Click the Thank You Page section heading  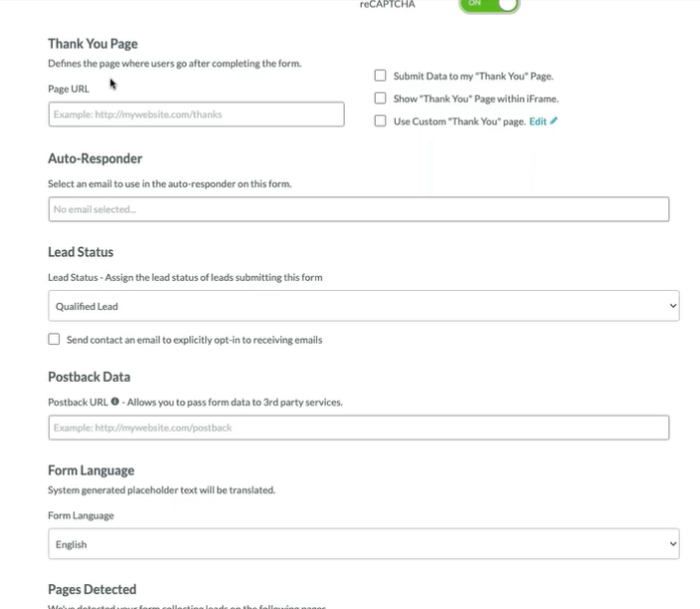pos(93,44)
